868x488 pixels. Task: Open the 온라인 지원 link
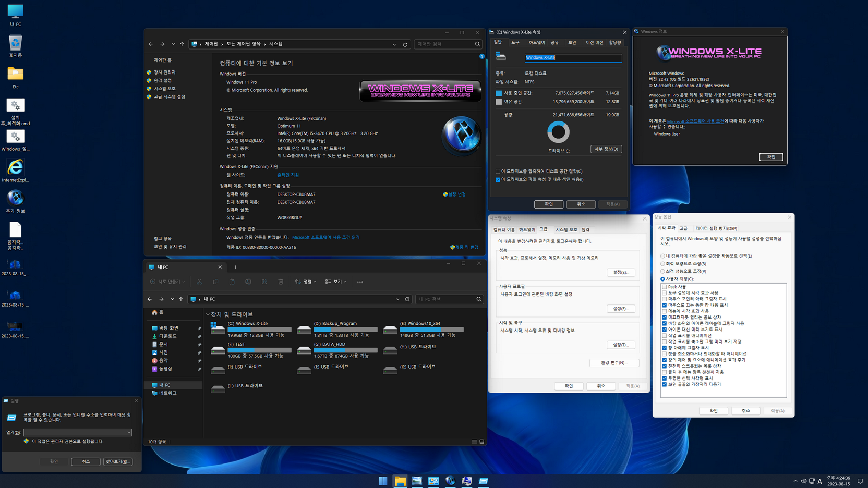(288, 175)
